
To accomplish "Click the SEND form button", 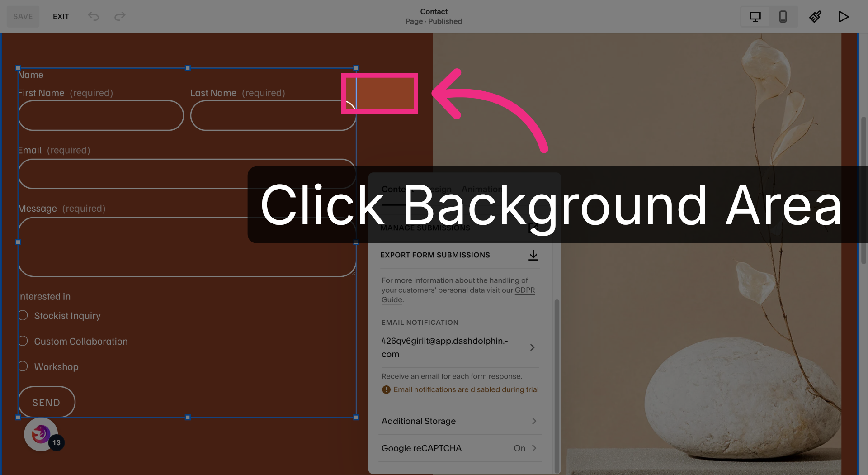I will [47, 402].
